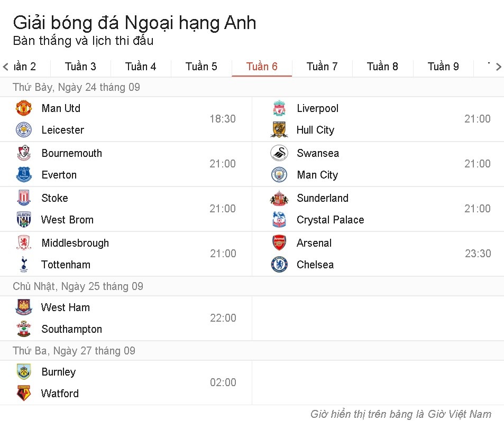Select the Man City badge

click(279, 174)
